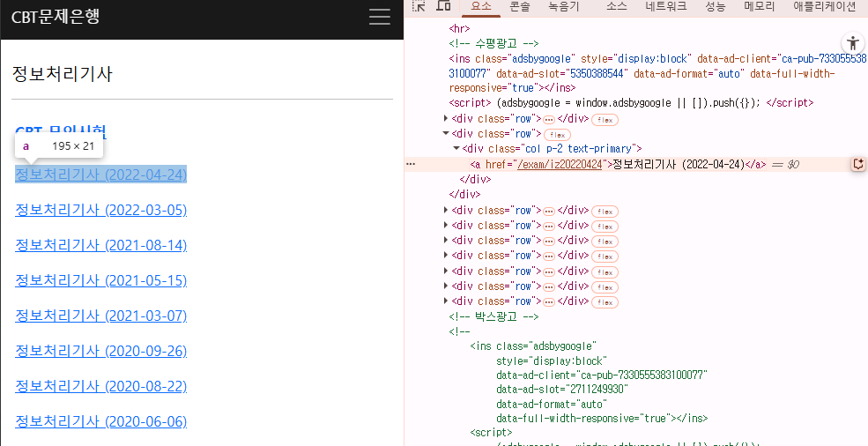Click the AI assistance icon on selected row

[x=858, y=164]
